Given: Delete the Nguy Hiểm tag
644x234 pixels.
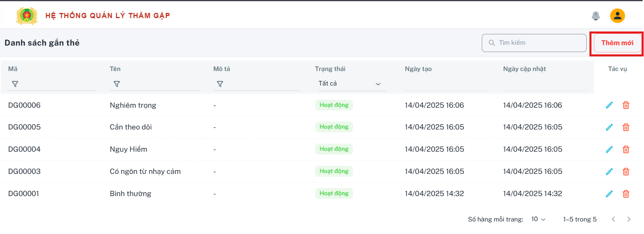Looking at the screenshot, I should [626, 149].
